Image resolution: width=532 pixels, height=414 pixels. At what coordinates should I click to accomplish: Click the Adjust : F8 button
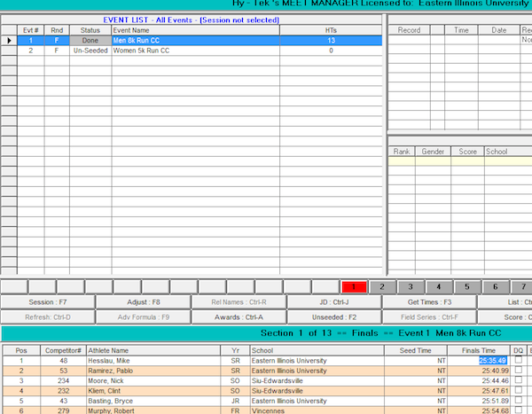click(x=143, y=302)
